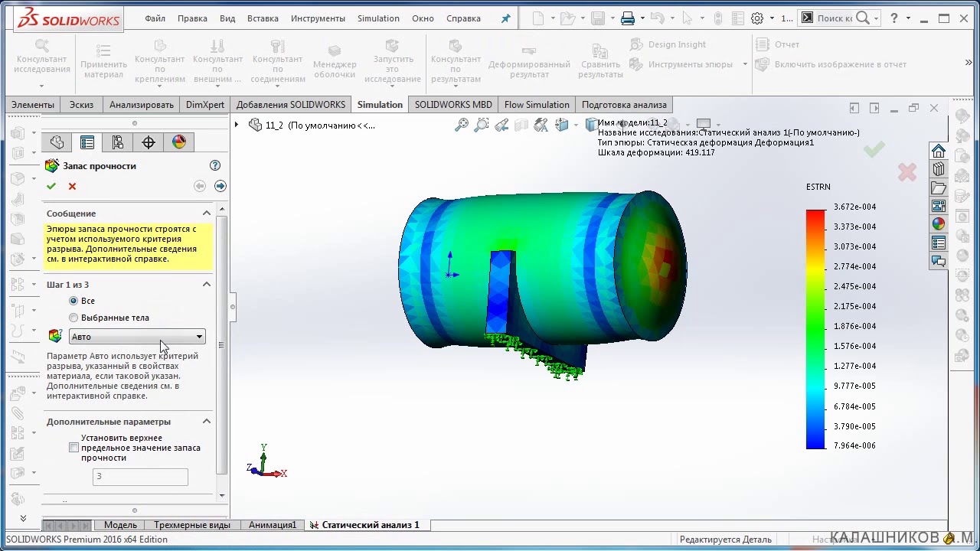Click Запустить это исследование button

pos(392,61)
